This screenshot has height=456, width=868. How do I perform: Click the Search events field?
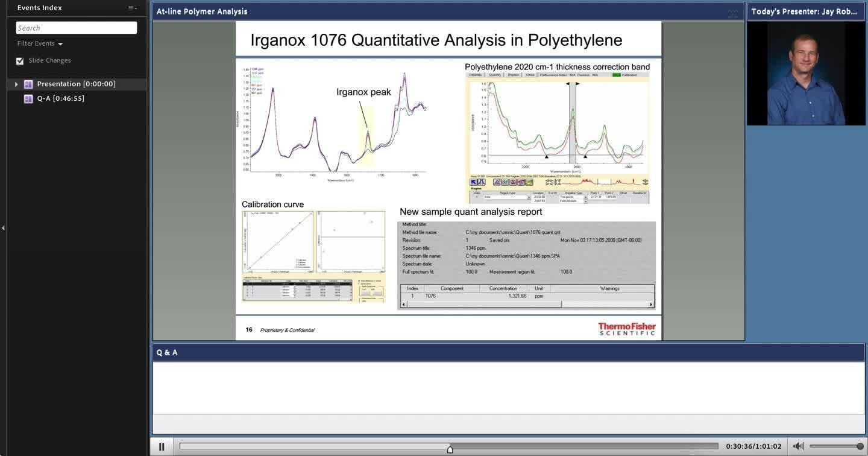[x=77, y=28]
